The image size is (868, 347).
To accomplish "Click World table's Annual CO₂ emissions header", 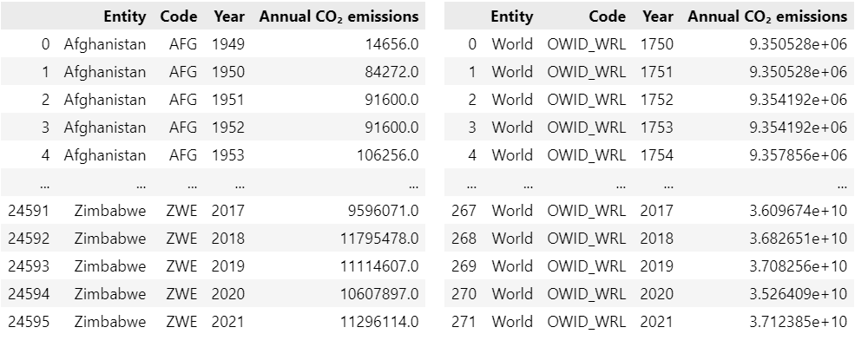I will click(767, 16).
